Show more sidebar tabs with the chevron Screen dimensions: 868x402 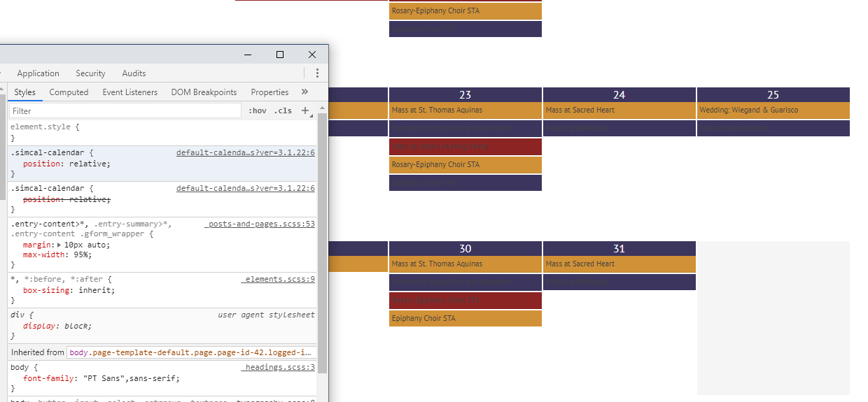click(304, 92)
